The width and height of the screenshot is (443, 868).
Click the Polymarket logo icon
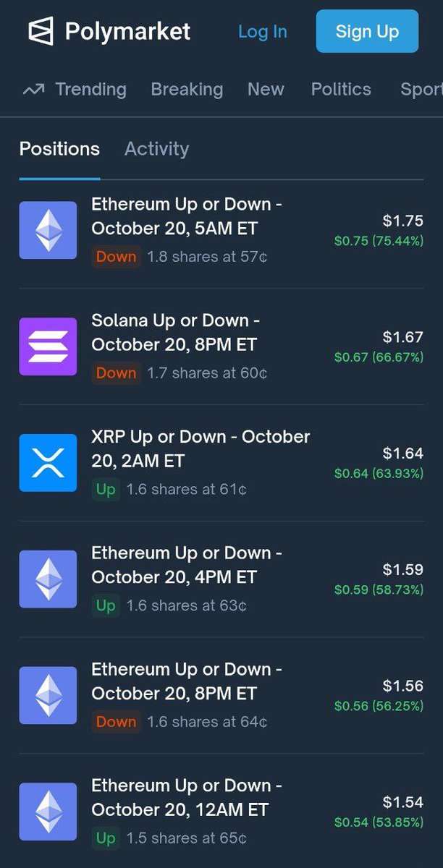click(x=41, y=31)
